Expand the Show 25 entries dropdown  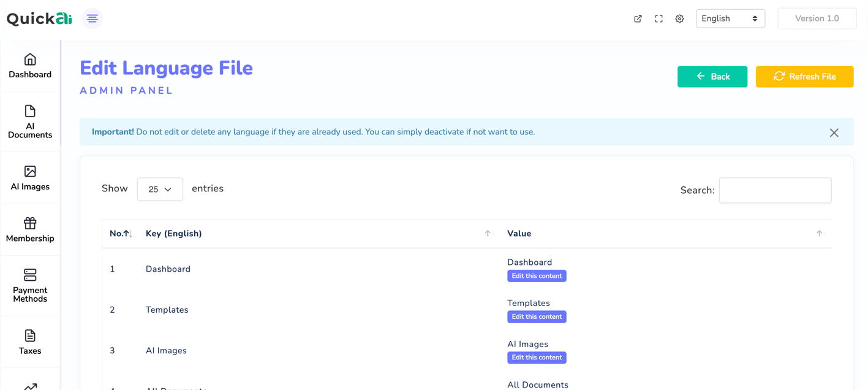(160, 189)
